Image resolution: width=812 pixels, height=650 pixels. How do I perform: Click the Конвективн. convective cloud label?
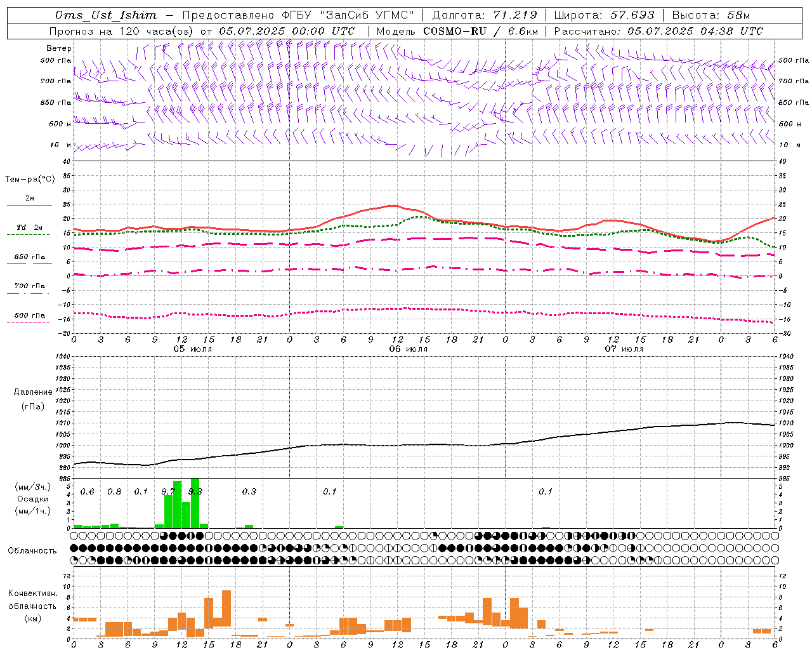(32, 594)
